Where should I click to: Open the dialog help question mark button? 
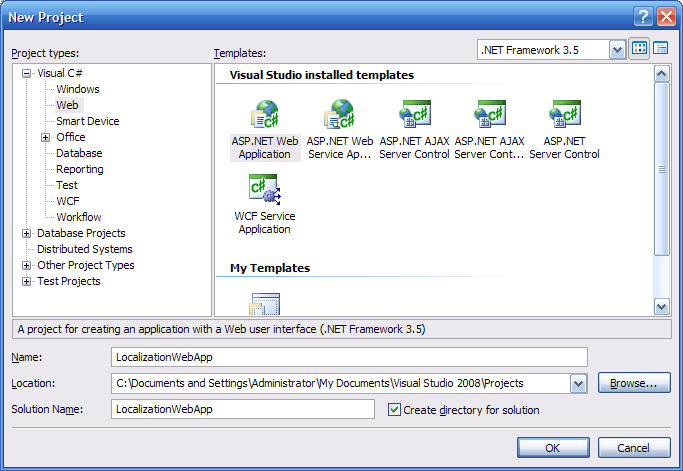coord(643,17)
